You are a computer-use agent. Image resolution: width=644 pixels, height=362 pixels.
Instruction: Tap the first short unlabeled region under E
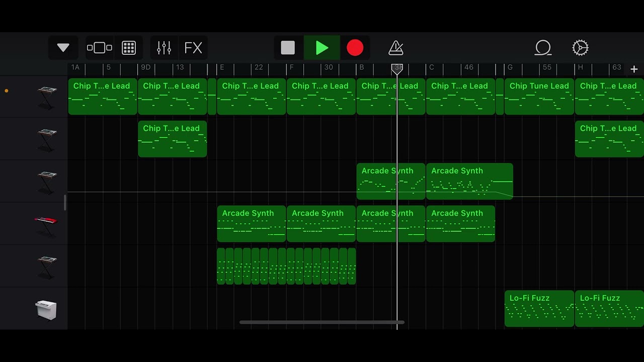[x=221, y=266]
